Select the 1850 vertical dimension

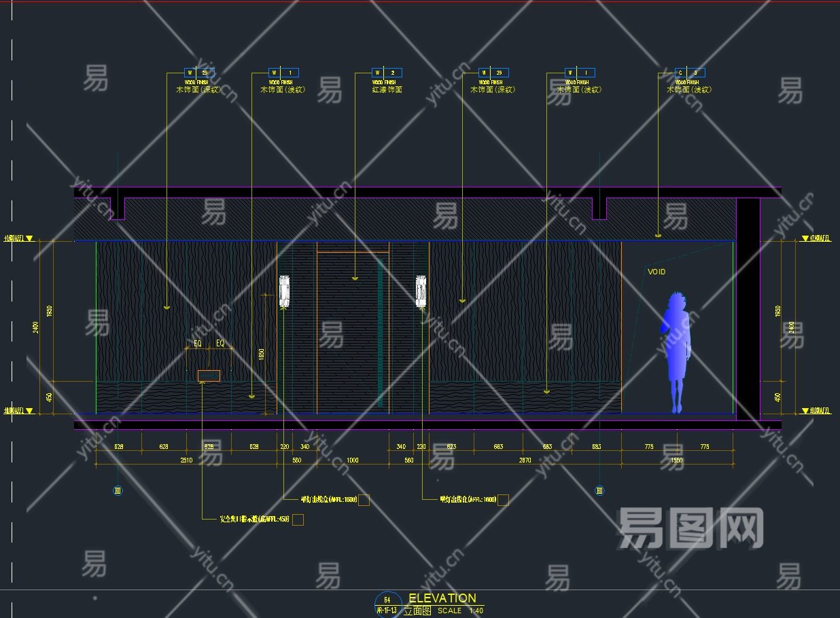pos(261,355)
